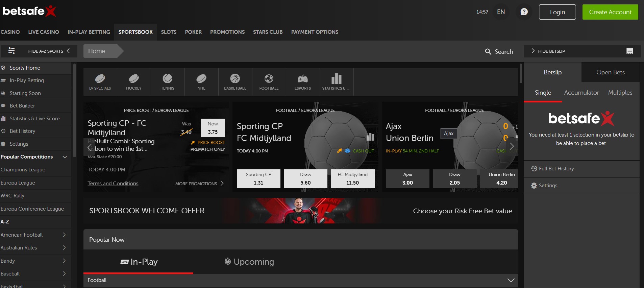Switch to Upcoming tab
This screenshot has height=288, width=644.
249,262
